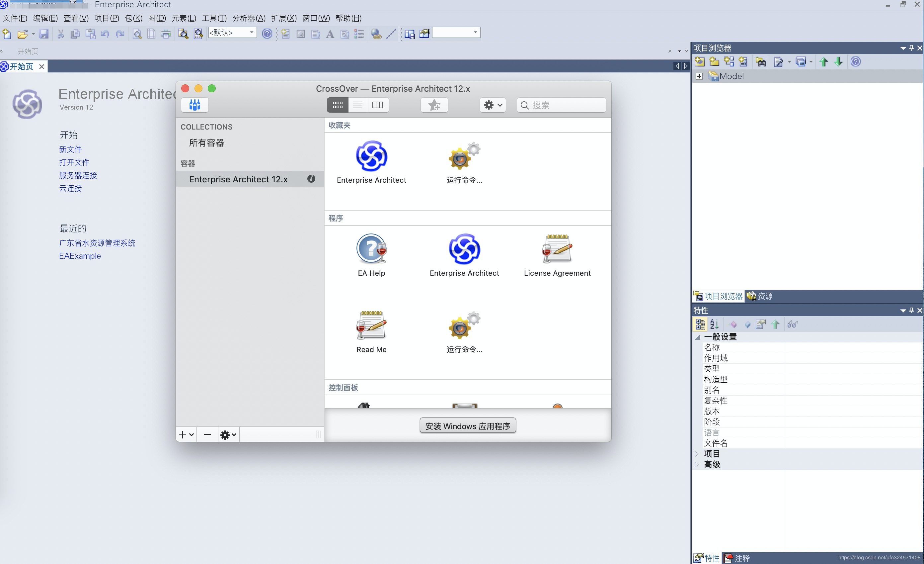Toggle categorized view in Properties panel
Image resolution: width=924 pixels, height=564 pixels.
tap(700, 324)
